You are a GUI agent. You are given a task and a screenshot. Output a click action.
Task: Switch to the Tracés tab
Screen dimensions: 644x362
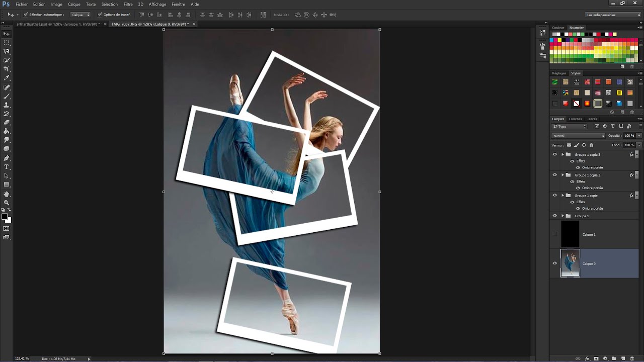tap(592, 119)
